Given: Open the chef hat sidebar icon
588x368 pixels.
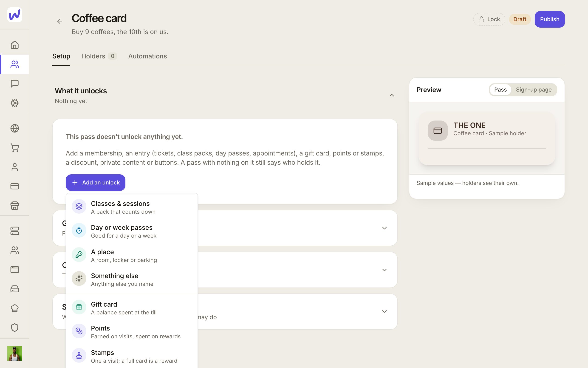Looking at the screenshot, I should [x=14, y=308].
